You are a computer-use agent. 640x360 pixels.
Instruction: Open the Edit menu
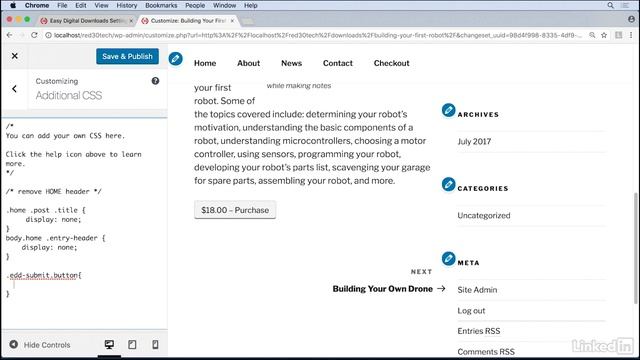81,5
